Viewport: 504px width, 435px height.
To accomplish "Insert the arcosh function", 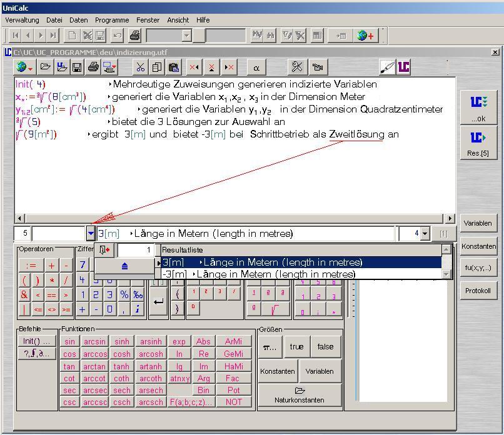I will pyautogui.click(x=151, y=354).
